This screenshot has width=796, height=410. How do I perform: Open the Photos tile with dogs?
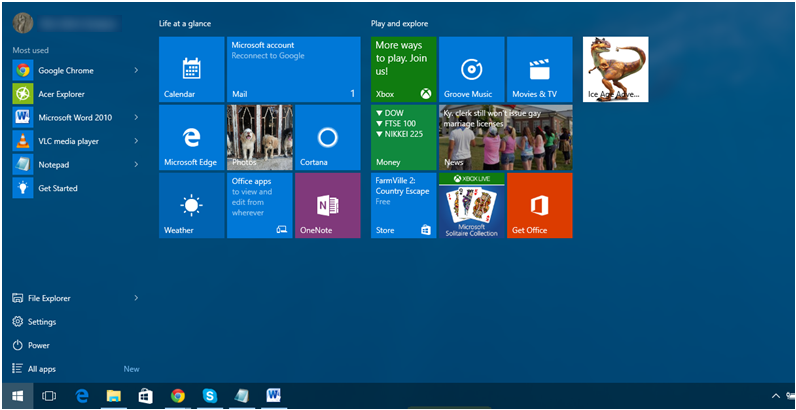pos(259,137)
